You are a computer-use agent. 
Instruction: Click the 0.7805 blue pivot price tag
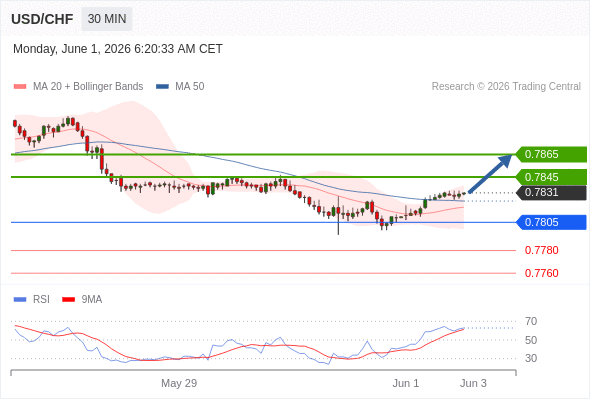click(551, 222)
